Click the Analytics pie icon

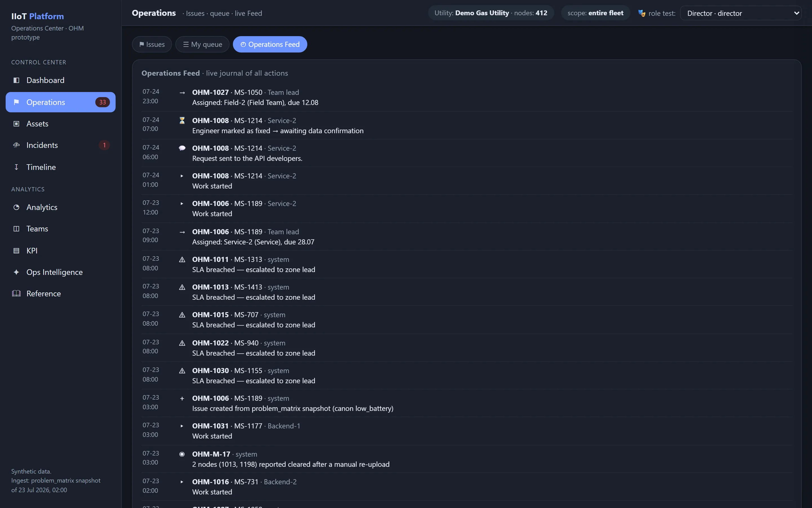coord(16,207)
